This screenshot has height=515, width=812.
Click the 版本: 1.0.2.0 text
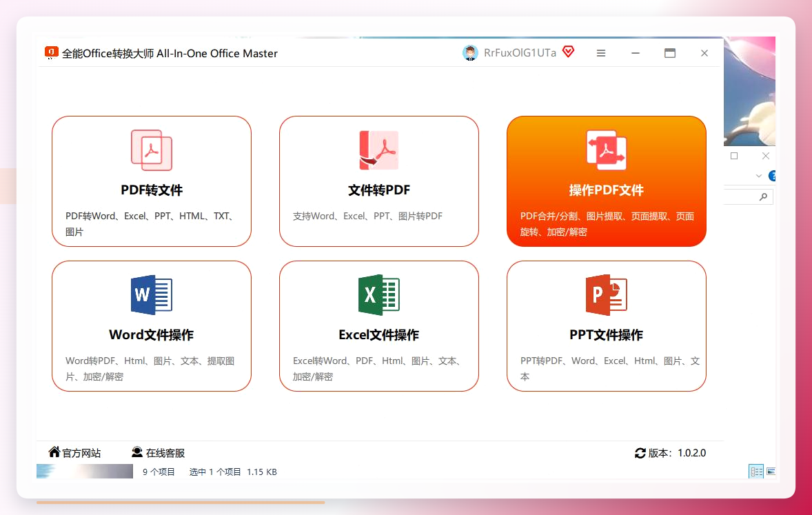click(x=677, y=453)
